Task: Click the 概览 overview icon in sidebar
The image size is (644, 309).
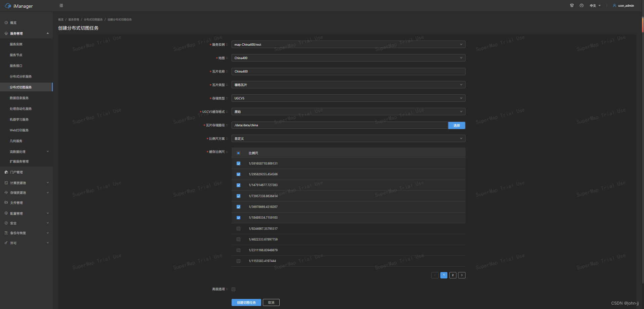Action: point(6,23)
